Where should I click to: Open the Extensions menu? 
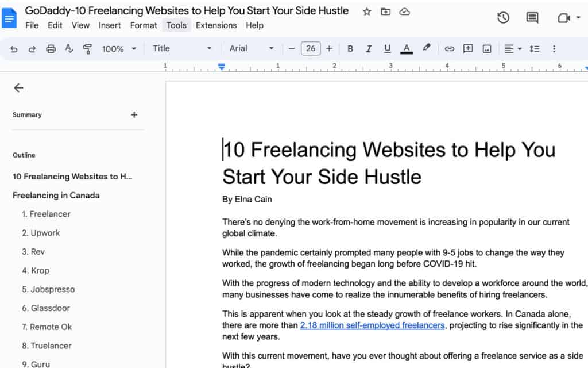216,25
